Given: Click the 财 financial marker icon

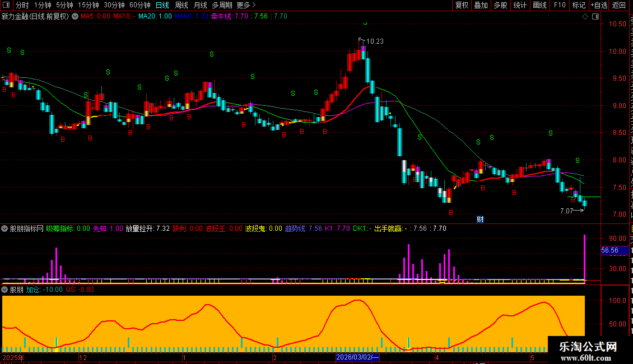Looking at the screenshot, I should click(480, 219).
